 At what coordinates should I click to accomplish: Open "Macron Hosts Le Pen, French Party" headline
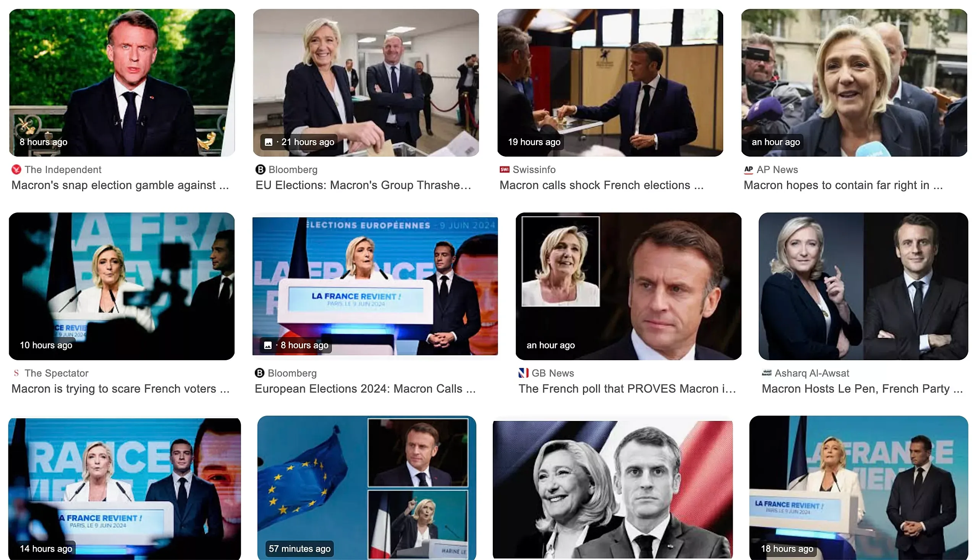pyautogui.click(x=862, y=389)
